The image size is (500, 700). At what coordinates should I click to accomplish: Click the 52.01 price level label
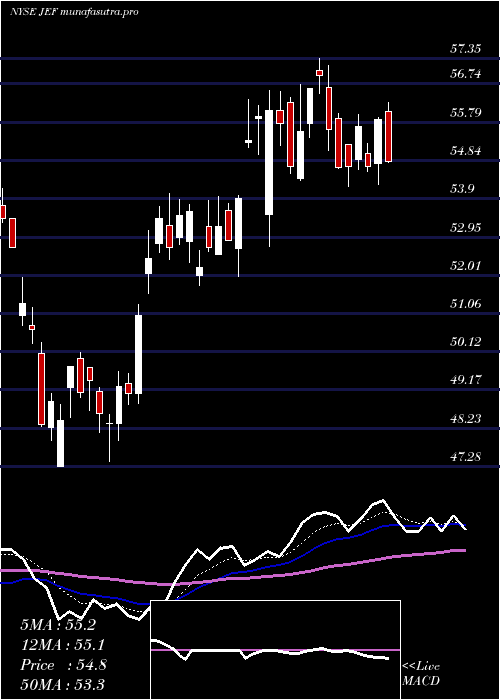coord(466,266)
